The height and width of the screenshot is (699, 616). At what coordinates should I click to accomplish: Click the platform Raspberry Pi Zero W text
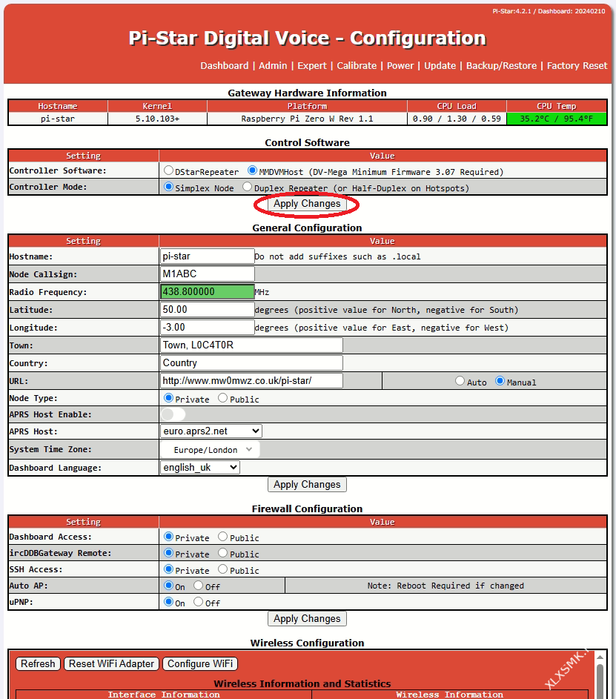[307, 119]
